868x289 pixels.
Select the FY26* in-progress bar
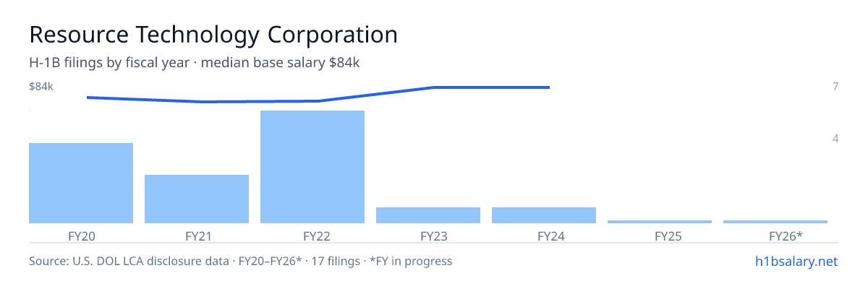tap(775, 221)
